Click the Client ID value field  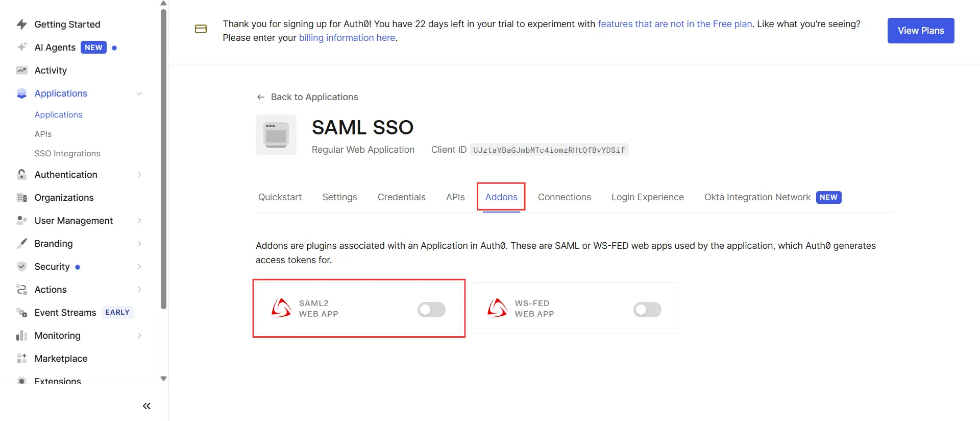[x=549, y=150]
